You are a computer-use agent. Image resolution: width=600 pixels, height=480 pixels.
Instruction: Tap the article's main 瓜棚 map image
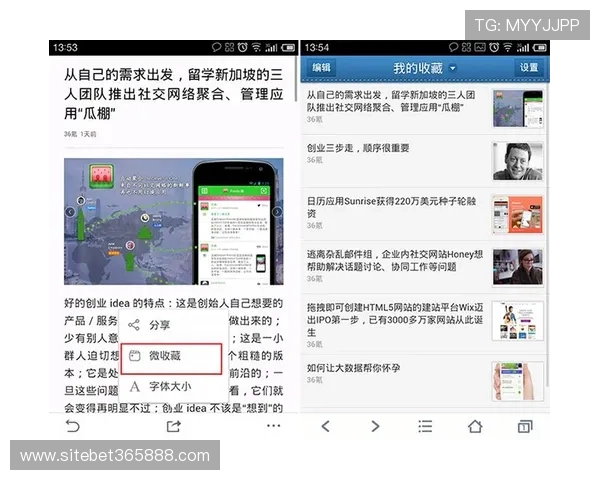(x=174, y=221)
